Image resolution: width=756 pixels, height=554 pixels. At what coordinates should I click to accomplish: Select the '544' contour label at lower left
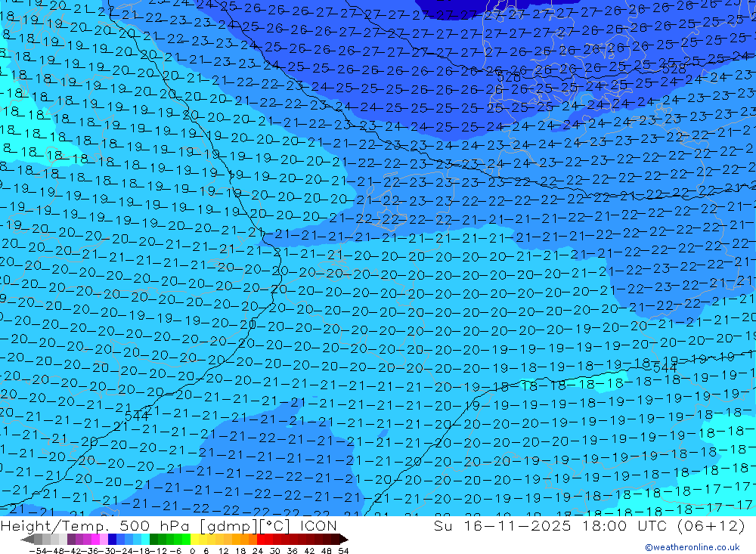(x=136, y=416)
